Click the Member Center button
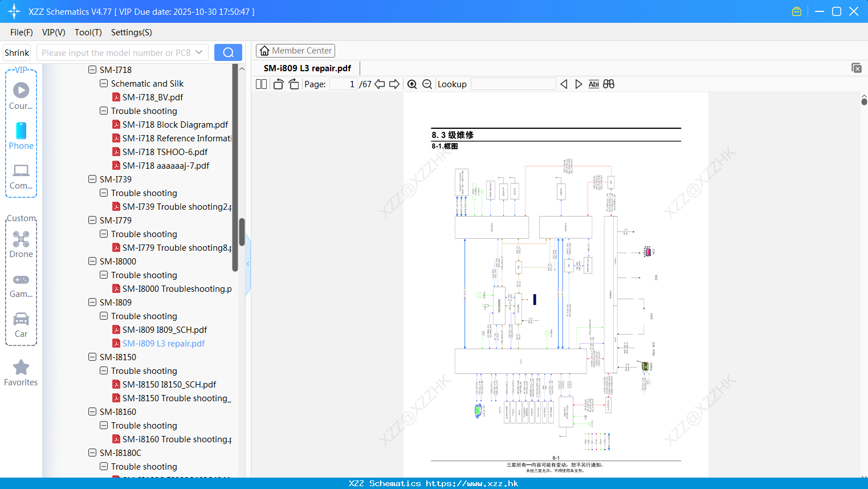 (295, 51)
